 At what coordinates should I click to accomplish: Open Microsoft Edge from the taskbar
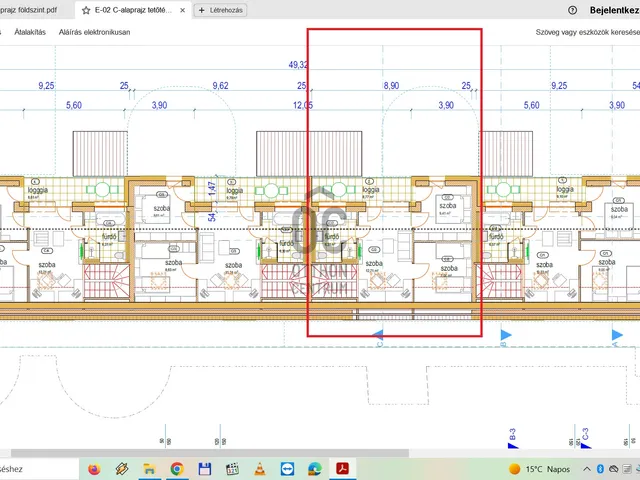point(315,469)
